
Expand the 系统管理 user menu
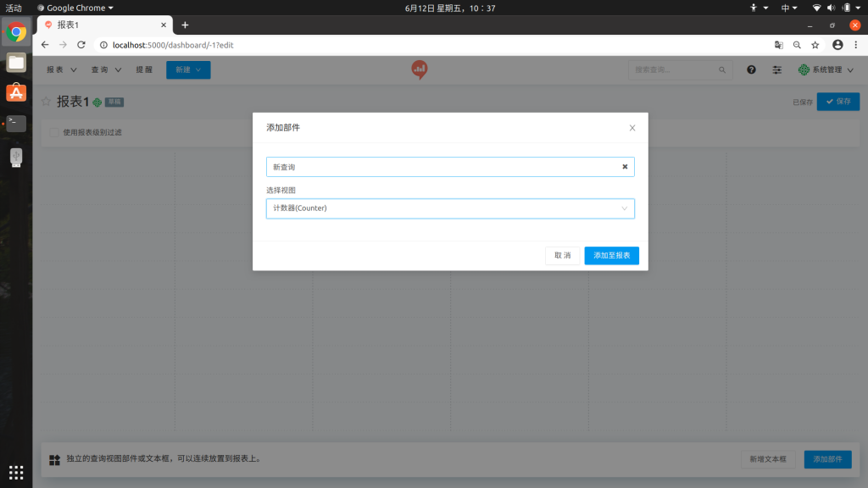coord(826,70)
